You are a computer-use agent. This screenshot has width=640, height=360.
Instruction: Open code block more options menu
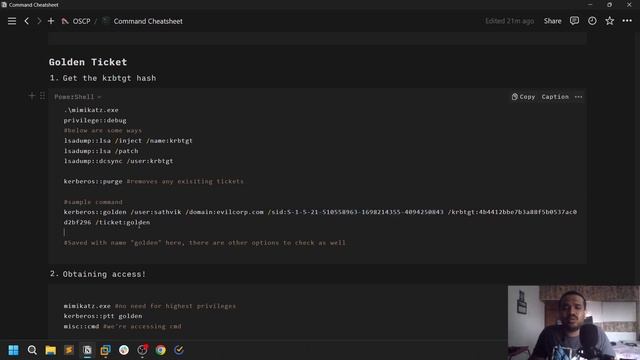point(578,97)
